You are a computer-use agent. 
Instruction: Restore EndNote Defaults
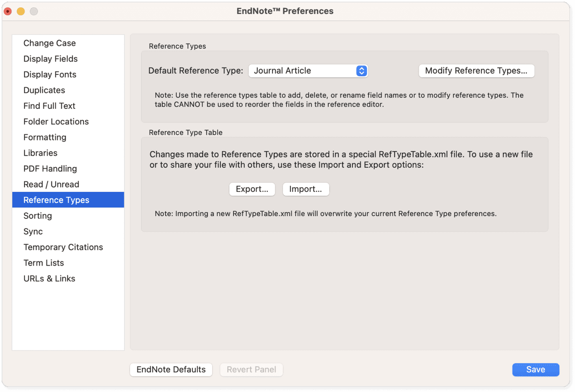[x=171, y=369]
